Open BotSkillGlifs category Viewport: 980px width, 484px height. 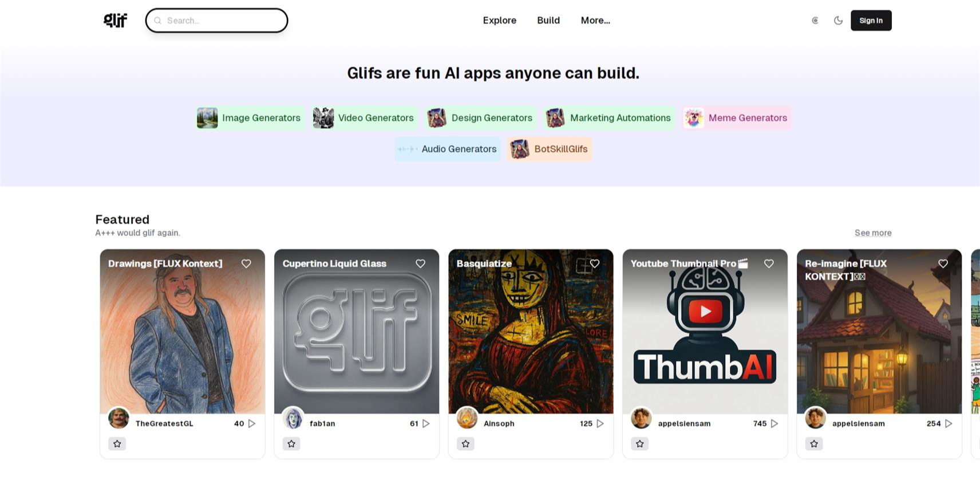click(550, 149)
